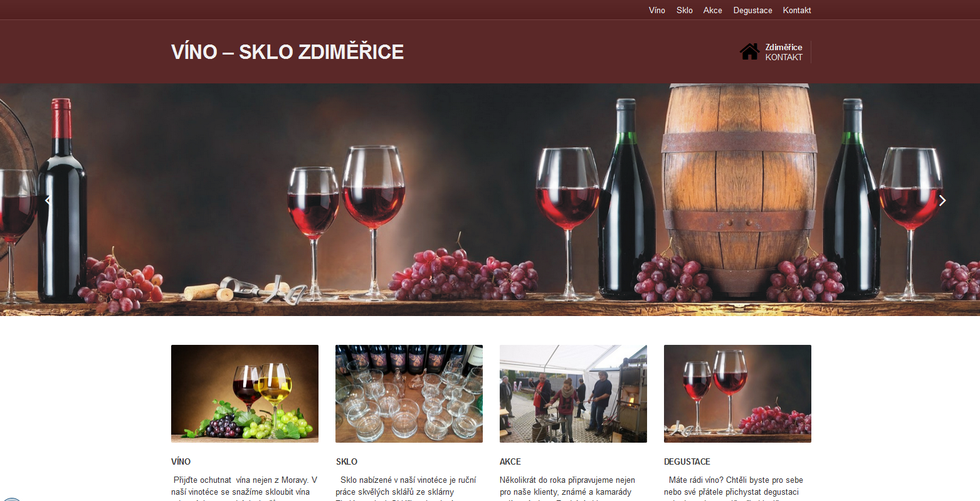
Task: Go to the Kontakt page in the menu
Action: tap(797, 10)
